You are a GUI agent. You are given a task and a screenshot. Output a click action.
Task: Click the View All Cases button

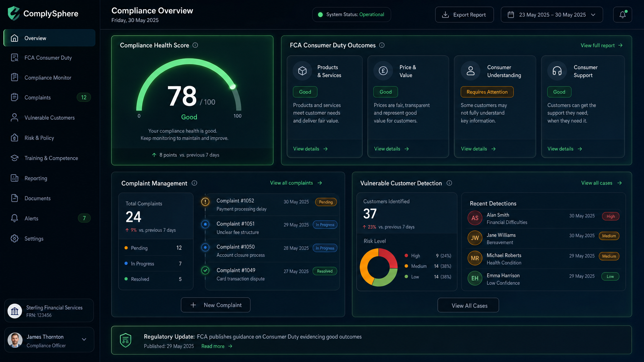[468, 305]
